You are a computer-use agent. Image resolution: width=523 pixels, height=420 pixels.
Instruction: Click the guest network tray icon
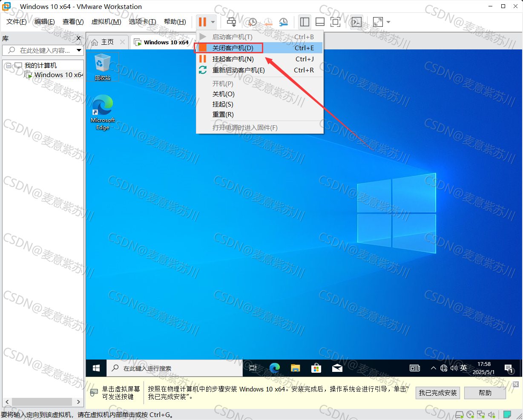(x=444, y=368)
